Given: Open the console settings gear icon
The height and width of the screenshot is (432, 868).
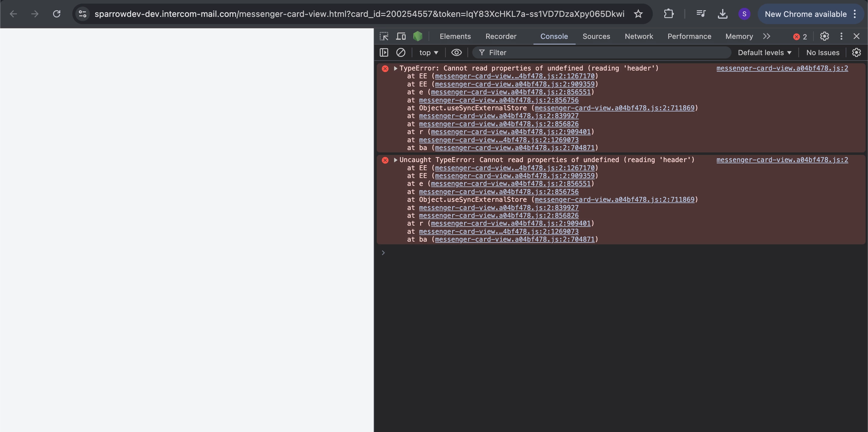Looking at the screenshot, I should point(856,52).
